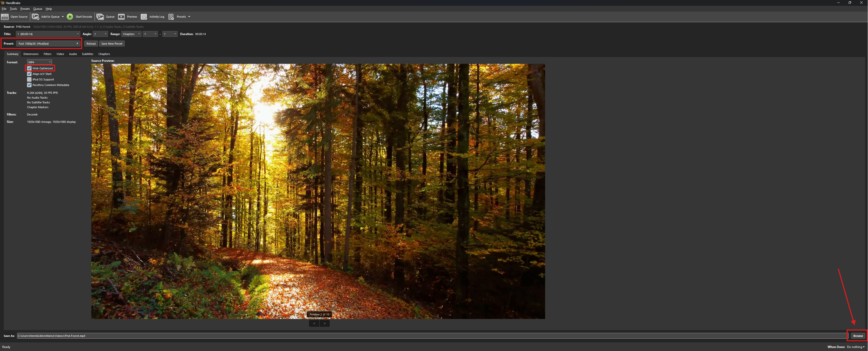Open the Range Chapters dropdown
The width and height of the screenshot is (868, 351).
coord(131,34)
